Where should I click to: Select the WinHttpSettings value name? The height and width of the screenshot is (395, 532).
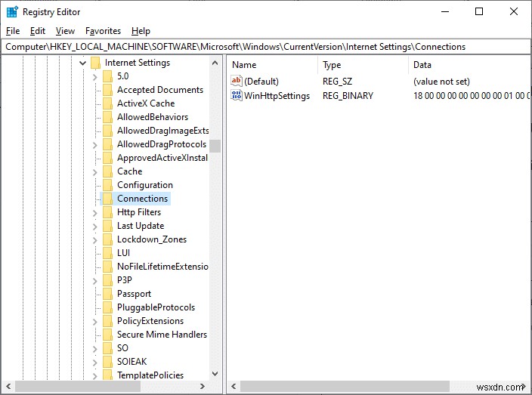click(277, 96)
